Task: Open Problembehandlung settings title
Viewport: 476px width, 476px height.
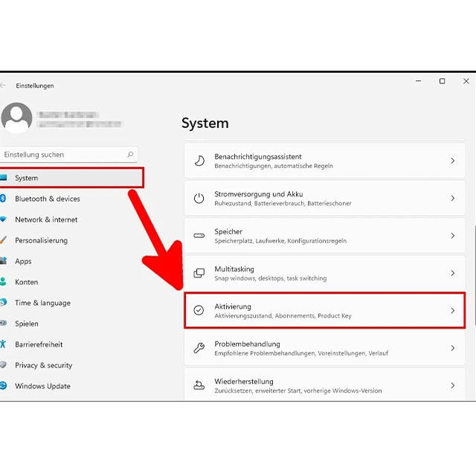Action: tap(247, 344)
